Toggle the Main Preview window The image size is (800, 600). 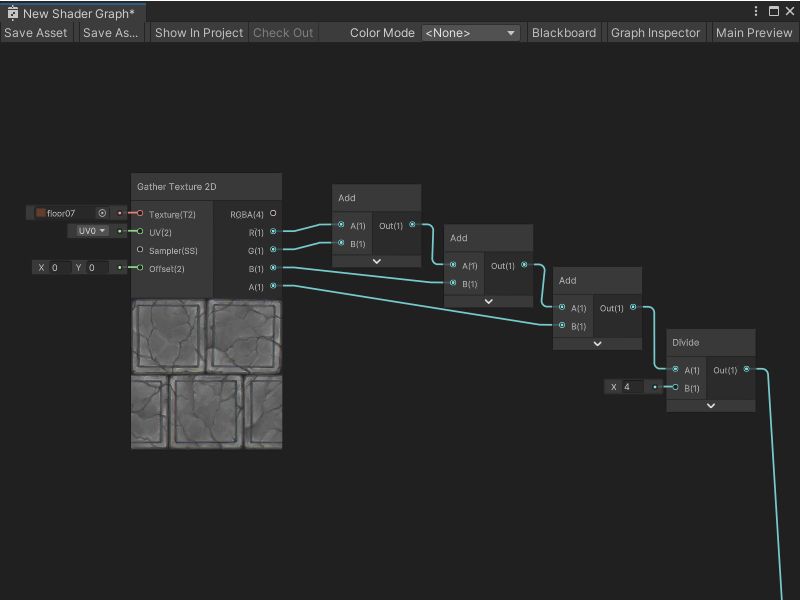[x=753, y=32]
